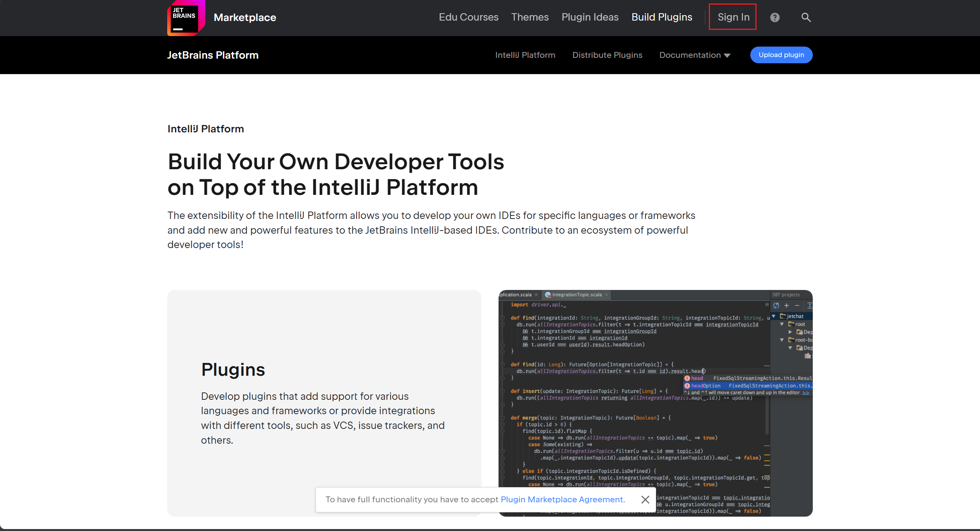Click the minus icon in SBT projects toolbar
The image size is (980, 531).
click(x=797, y=305)
